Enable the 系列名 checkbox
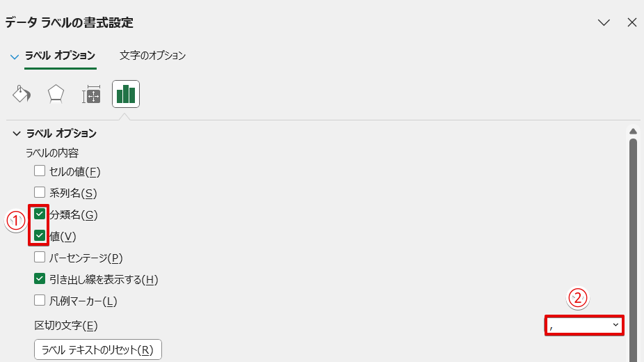Viewport: 644px width, 362px height. 40,192
